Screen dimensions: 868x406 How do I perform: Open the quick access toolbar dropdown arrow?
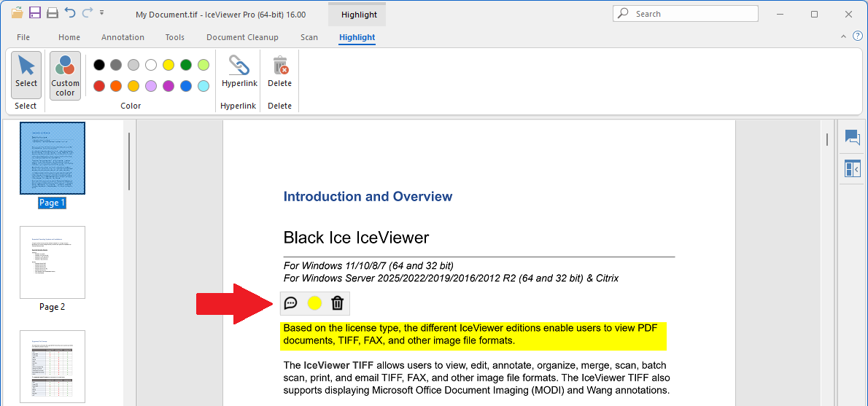102,12
